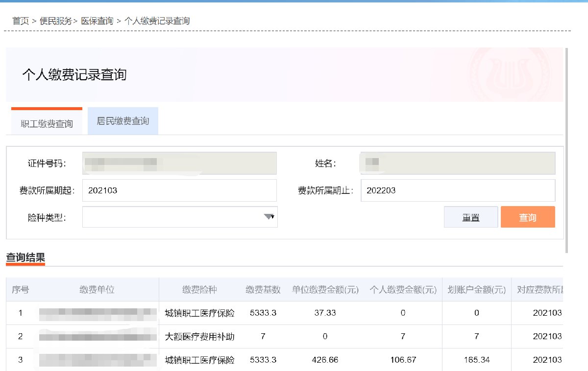This screenshot has height=371, width=588.
Task: Click the 证件号码 input field
Action: (179, 163)
